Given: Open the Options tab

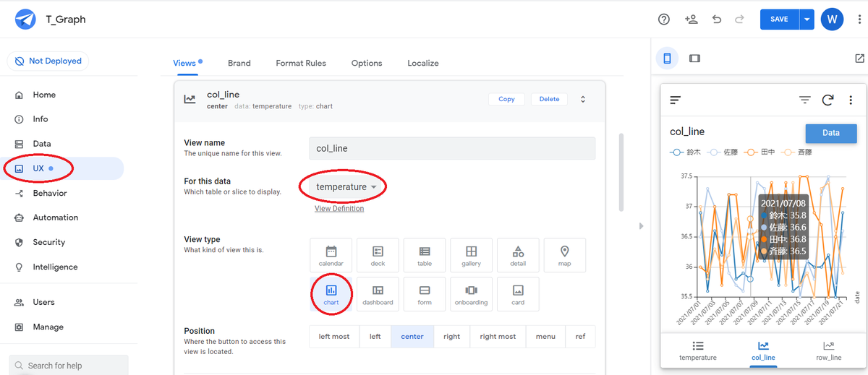Looking at the screenshot, I should [367, 63].
